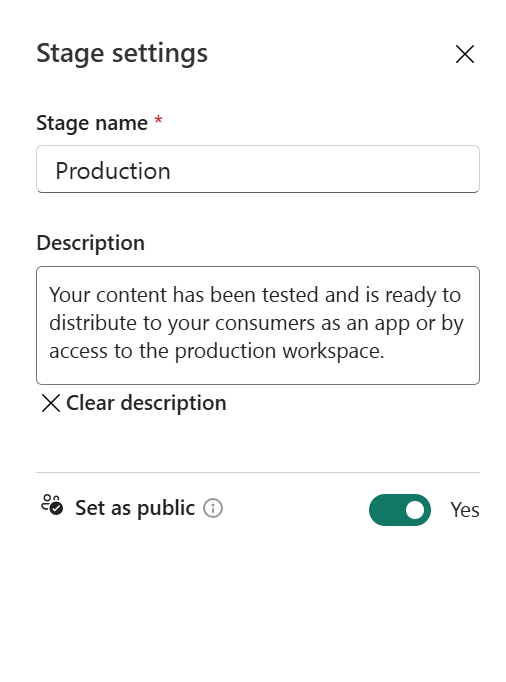Image resolution: width=506 pixels, height=682 pixels.
Task: Close the Stage settings panel
Action: click(465, 54)
